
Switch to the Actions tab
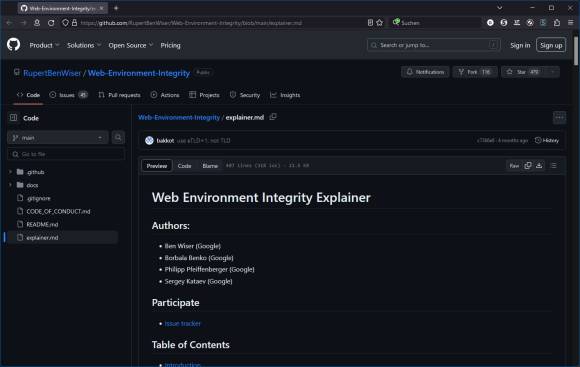pyautogui.click(x=165, y=95)
